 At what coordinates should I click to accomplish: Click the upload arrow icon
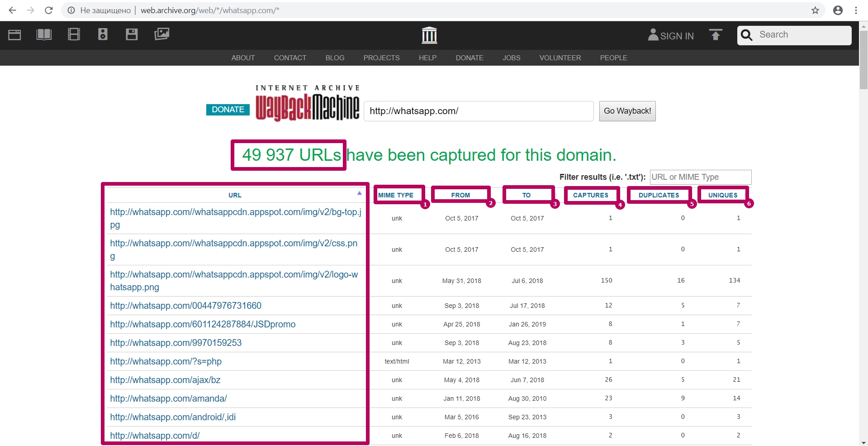[x=716, y=35]
